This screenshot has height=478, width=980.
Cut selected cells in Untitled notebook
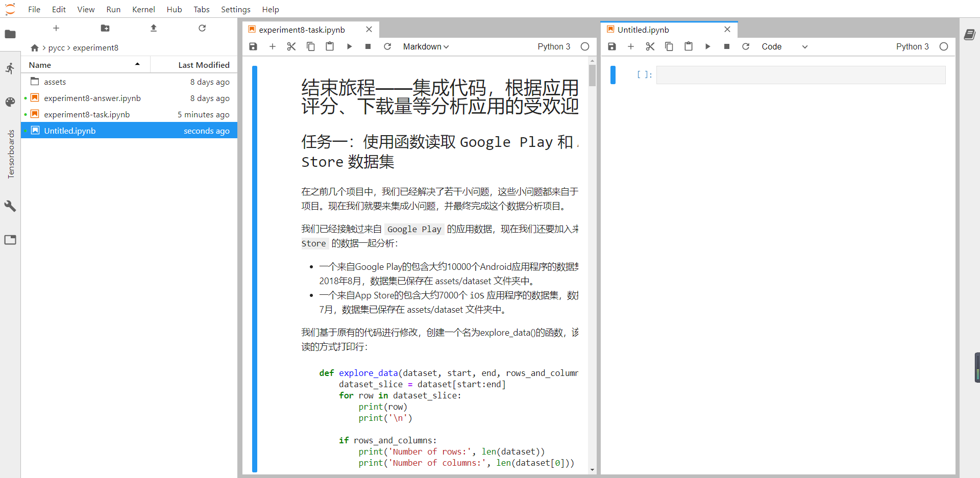click(650, 46)
